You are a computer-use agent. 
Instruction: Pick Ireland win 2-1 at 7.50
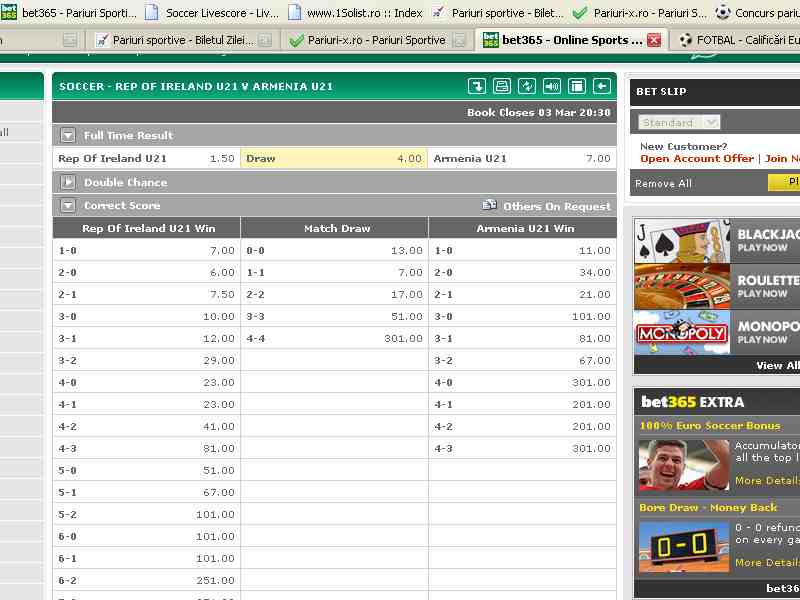tap(146, 294)
